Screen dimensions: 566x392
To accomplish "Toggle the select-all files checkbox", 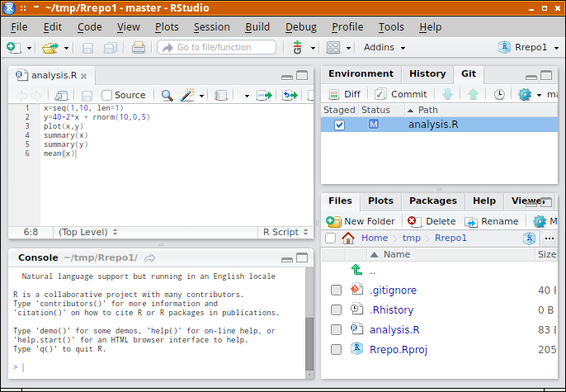I will 330,239.
